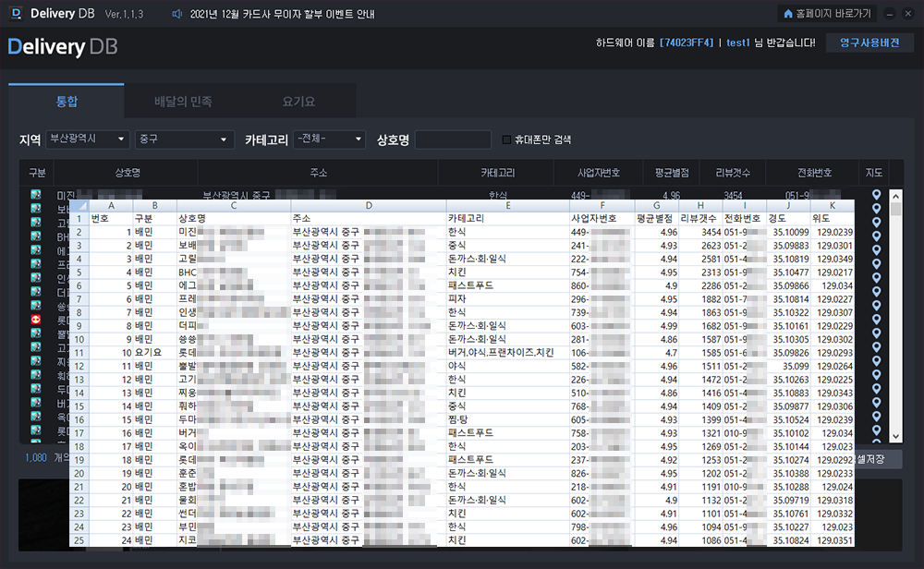Click the Baemin icon of the row starting 보
The image size is (924, 569).
coord(36,209)
